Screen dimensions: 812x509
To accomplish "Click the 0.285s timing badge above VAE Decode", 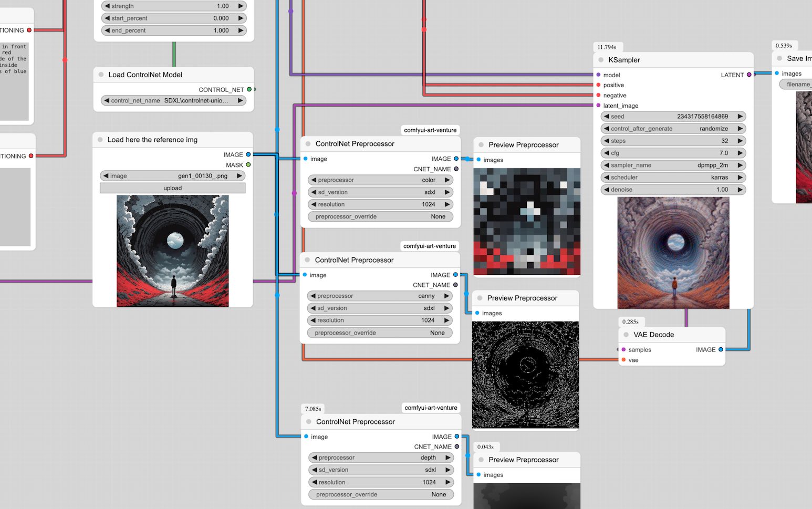I will pos(631,321).
